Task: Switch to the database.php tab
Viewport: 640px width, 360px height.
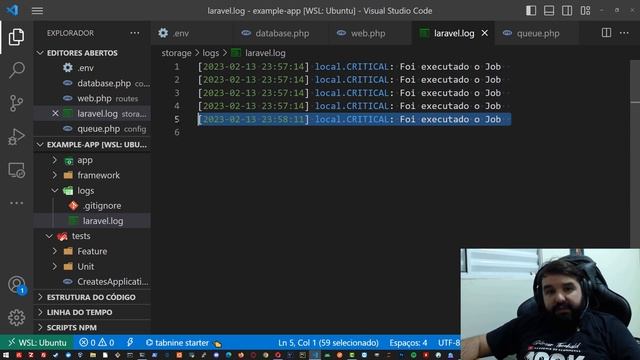Action: 280,33
